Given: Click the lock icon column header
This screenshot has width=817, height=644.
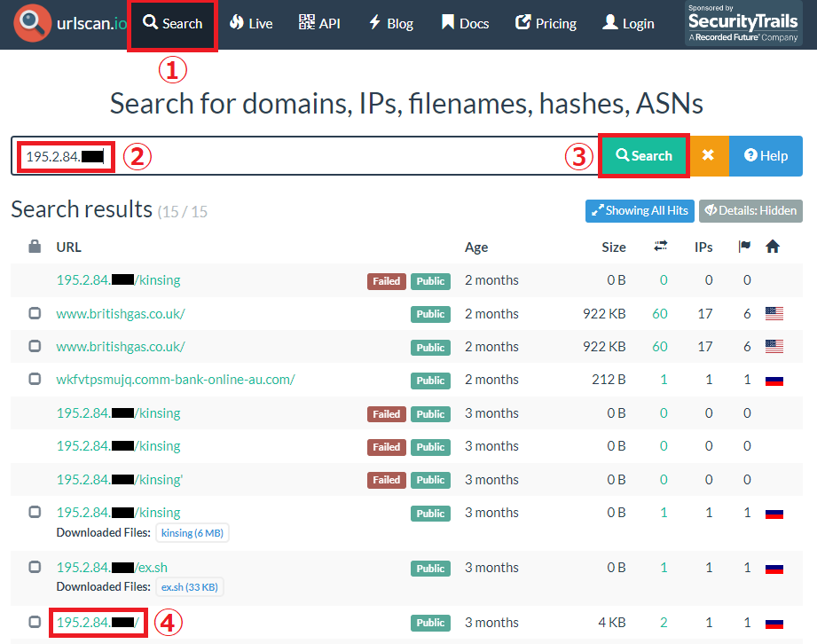Looking at the screenshot, I should click(35, 247).
